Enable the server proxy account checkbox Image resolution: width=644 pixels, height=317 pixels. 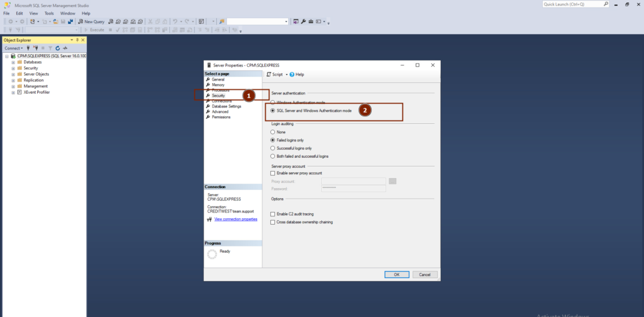273,173
